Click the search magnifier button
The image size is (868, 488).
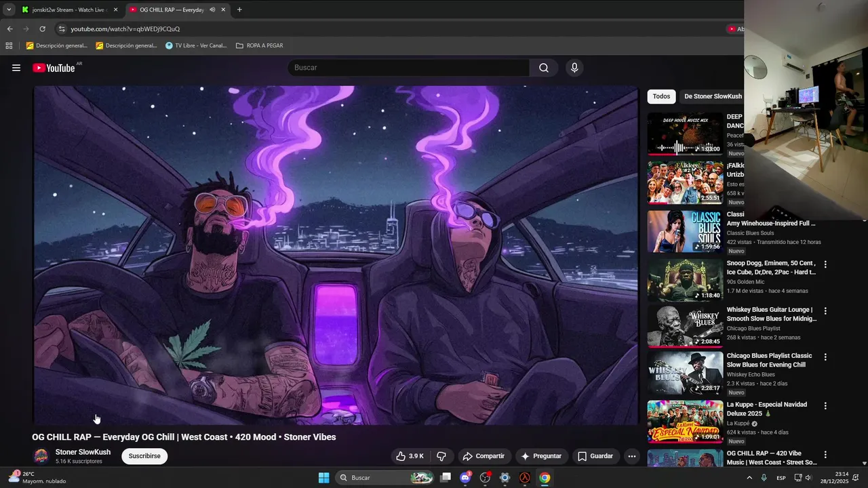point(544,68)
